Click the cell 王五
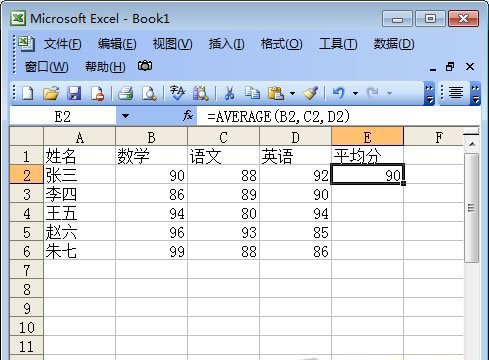489x360 pixels. [x=79, y=213]
